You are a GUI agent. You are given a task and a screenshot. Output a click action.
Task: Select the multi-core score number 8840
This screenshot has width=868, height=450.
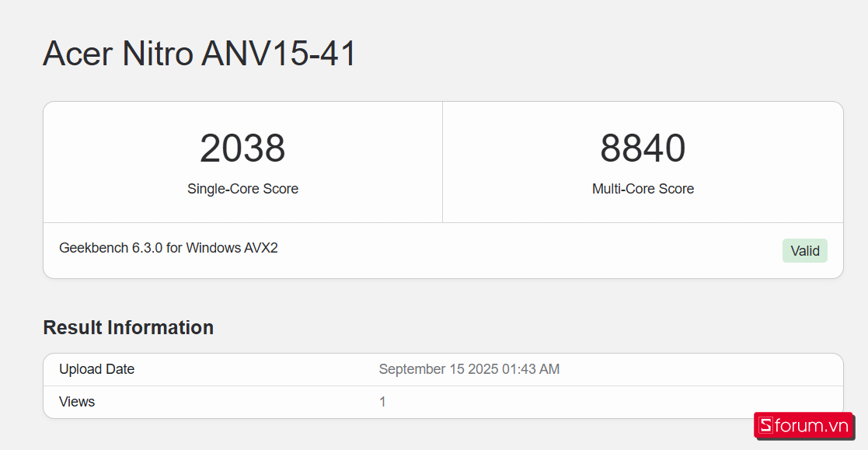pos(643,148)
